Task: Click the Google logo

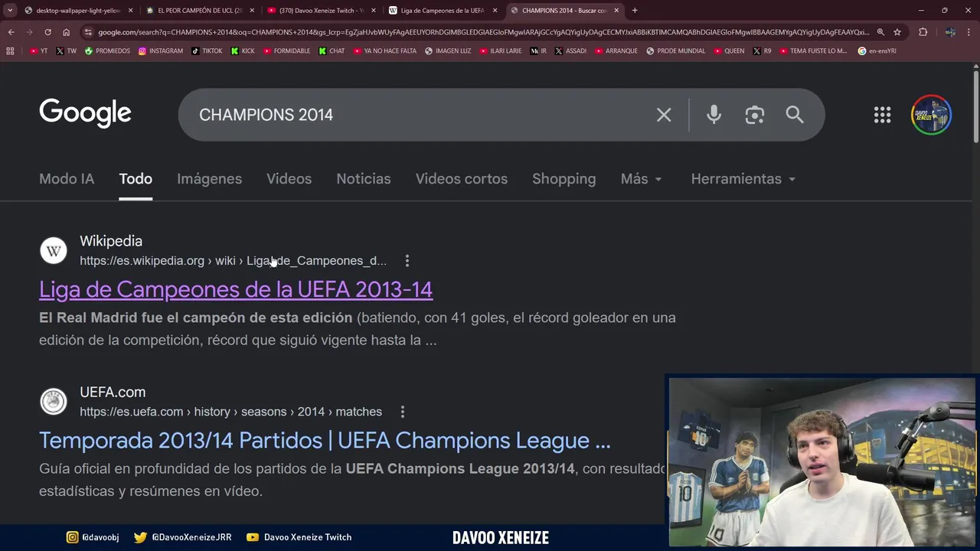Action: pyautogui.click(x=85, y=113)
